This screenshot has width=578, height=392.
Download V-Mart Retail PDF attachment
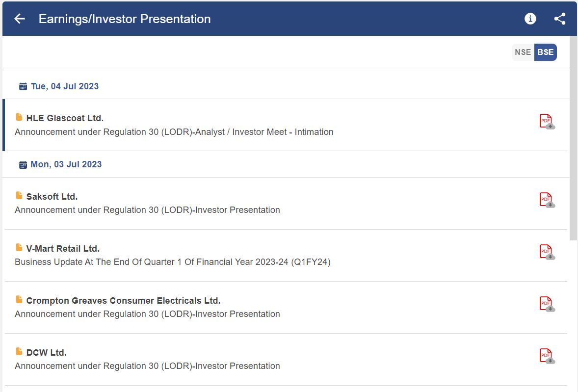(547, 252)
